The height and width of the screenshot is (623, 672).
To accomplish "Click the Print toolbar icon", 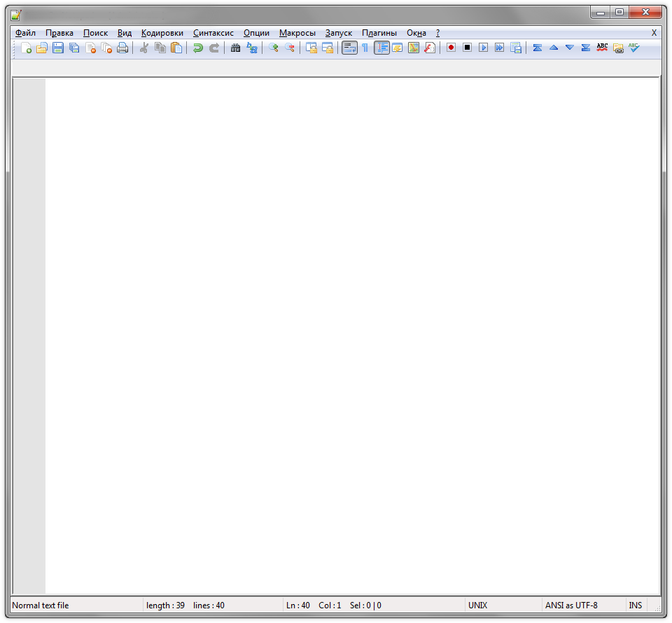I will click(x=122, y=48).
